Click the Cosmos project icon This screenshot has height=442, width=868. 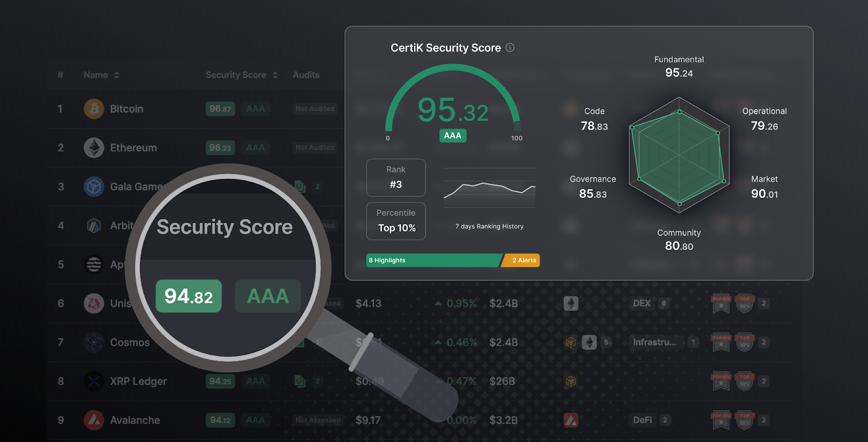coord(94,342)
